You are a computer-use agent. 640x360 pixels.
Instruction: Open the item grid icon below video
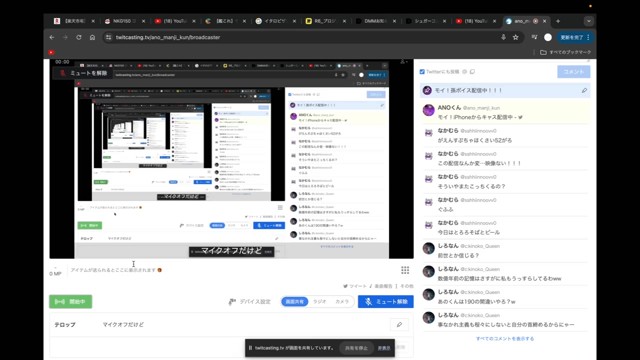405,270
